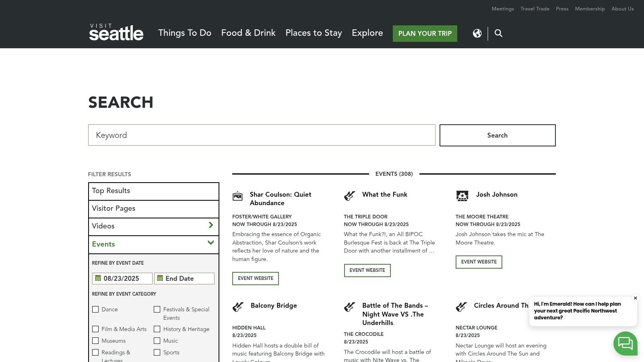Image resolution: width=644 pixels, height=362 pixels.
Task: Click the globe language icon
Action: coord(477,33)
